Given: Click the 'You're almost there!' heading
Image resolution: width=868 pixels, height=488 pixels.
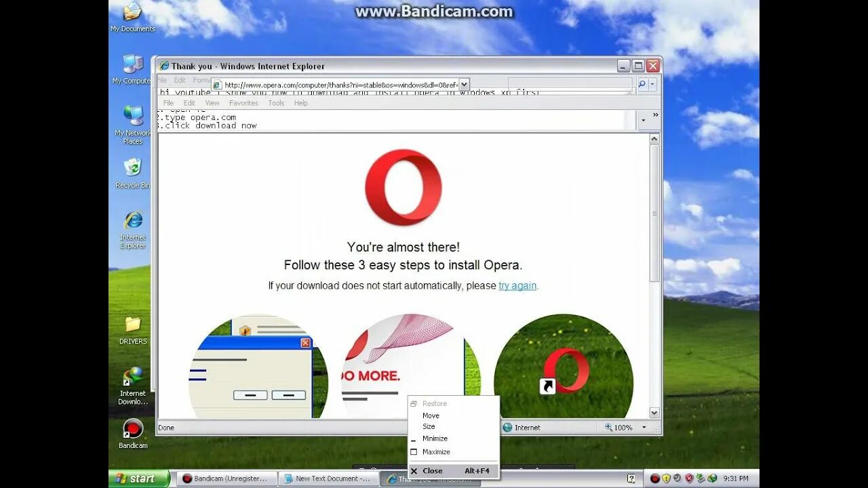Looking at the screenshot, I should pos(403,247).
